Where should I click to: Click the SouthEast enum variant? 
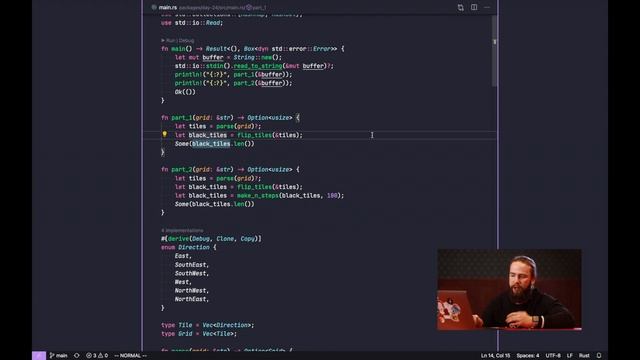coord(191,264)
